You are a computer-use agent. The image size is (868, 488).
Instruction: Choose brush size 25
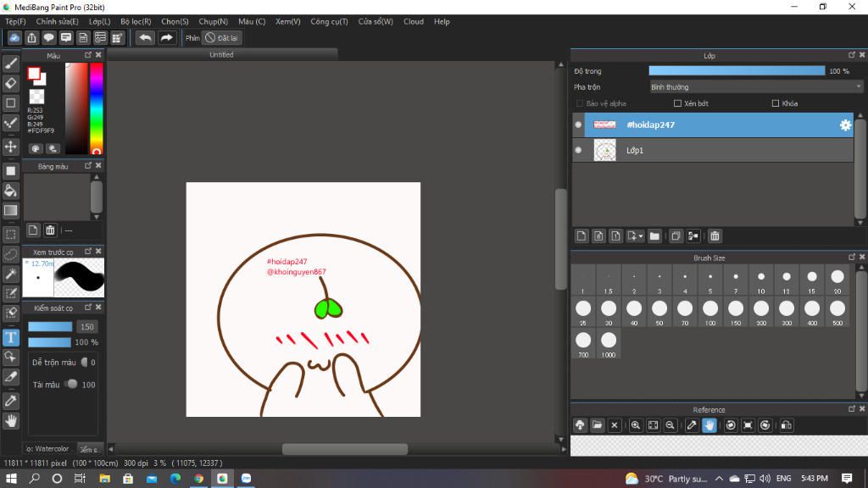pyautogui.click(x=583, y=313)
